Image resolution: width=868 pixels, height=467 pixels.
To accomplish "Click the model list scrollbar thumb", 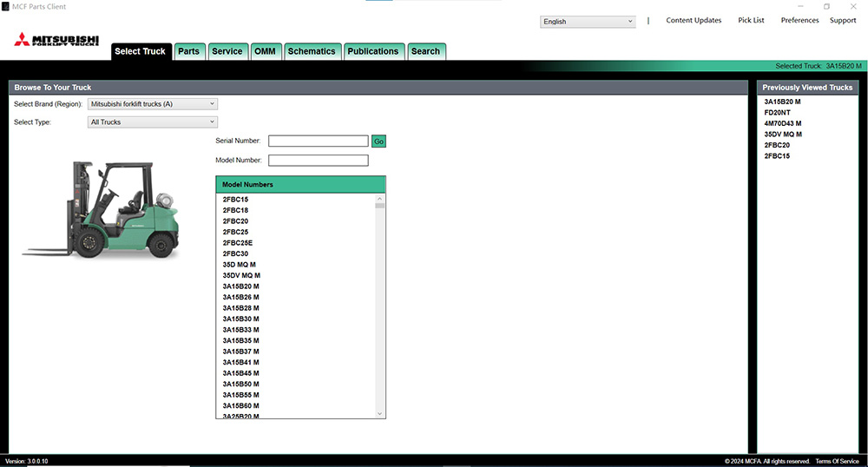I will 380,206.
